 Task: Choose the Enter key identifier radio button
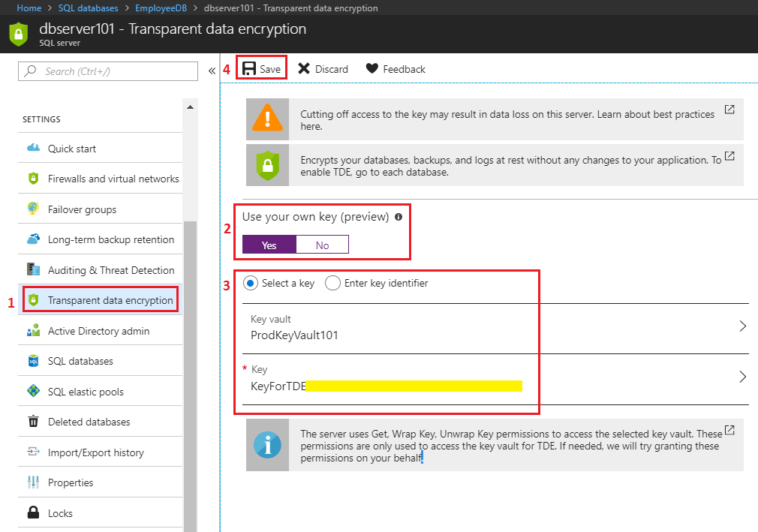tap(332, 283)
